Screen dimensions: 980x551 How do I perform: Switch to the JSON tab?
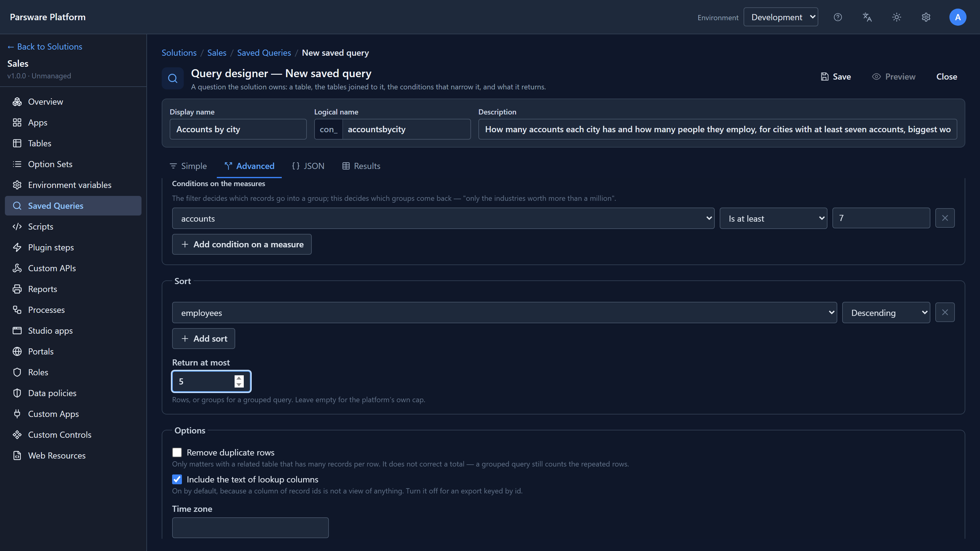coord(308,166)
